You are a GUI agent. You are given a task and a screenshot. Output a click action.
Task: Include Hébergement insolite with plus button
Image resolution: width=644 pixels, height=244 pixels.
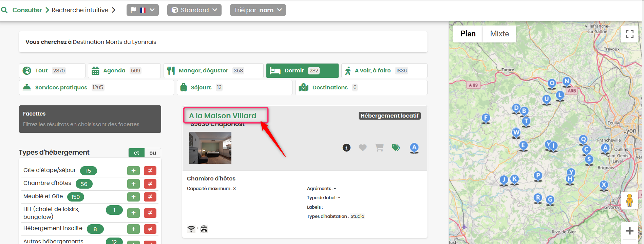click(x=133, y=229)
